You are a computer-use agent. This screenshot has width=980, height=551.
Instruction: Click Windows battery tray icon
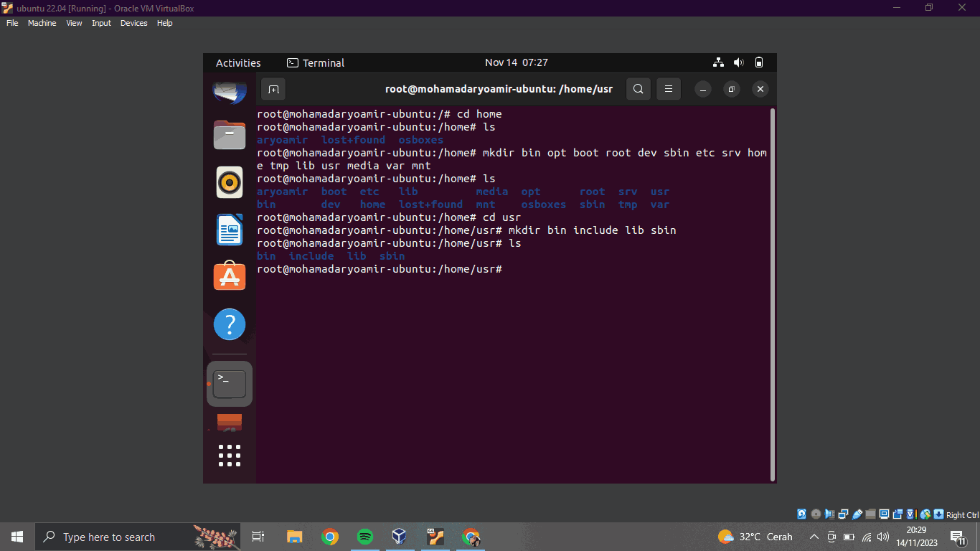pos(849,537)
